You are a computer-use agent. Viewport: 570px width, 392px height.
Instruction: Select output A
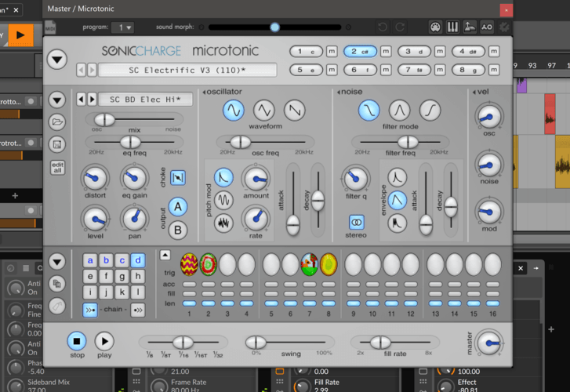point(178,206)
